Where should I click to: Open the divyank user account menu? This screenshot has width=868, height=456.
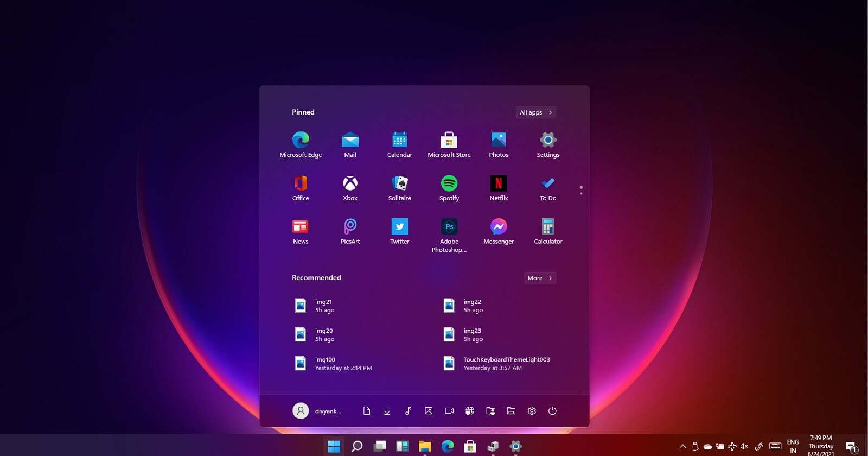[x=317, y=411]
